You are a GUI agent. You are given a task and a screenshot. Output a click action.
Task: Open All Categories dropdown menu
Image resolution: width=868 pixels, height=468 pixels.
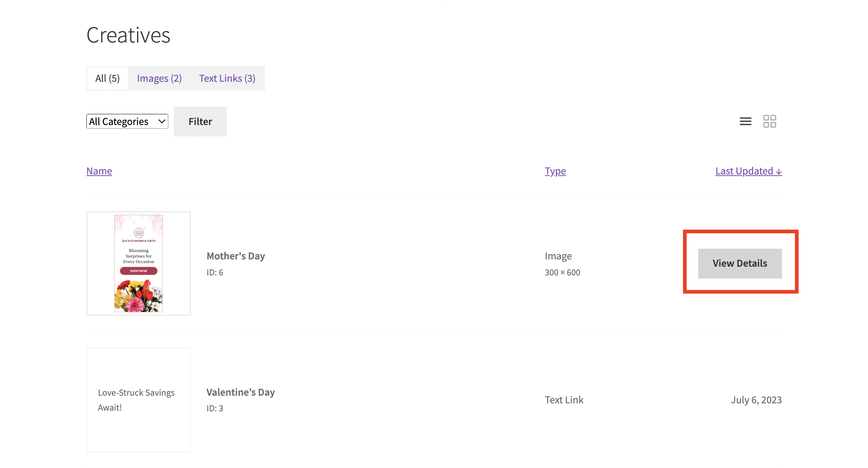(x=127, y=121)
